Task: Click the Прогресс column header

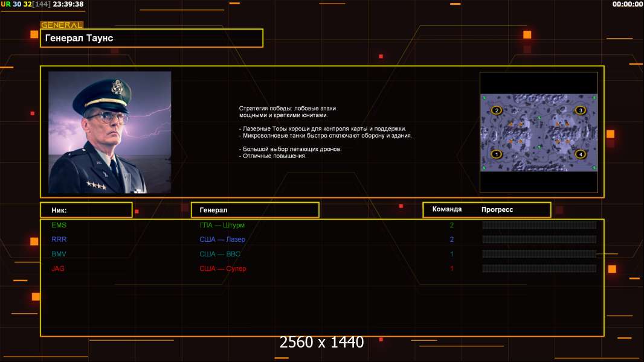Action: coord(497,209)
